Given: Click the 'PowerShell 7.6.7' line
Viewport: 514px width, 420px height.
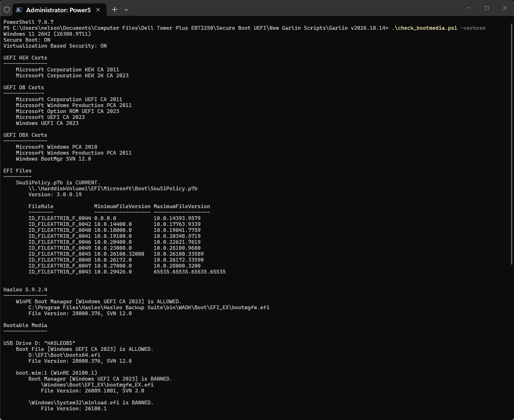Looking at the screenshot, I should tap(28, 22).
